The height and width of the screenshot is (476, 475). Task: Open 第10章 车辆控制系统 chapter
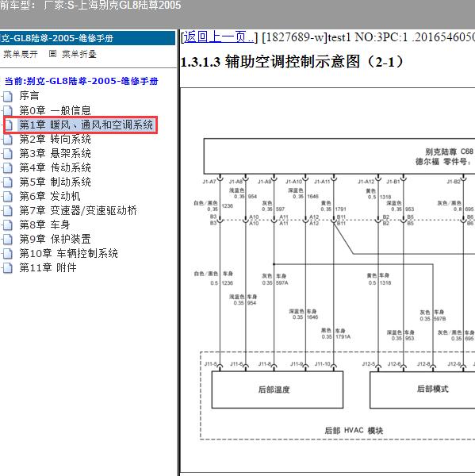[x=69, y=253]
